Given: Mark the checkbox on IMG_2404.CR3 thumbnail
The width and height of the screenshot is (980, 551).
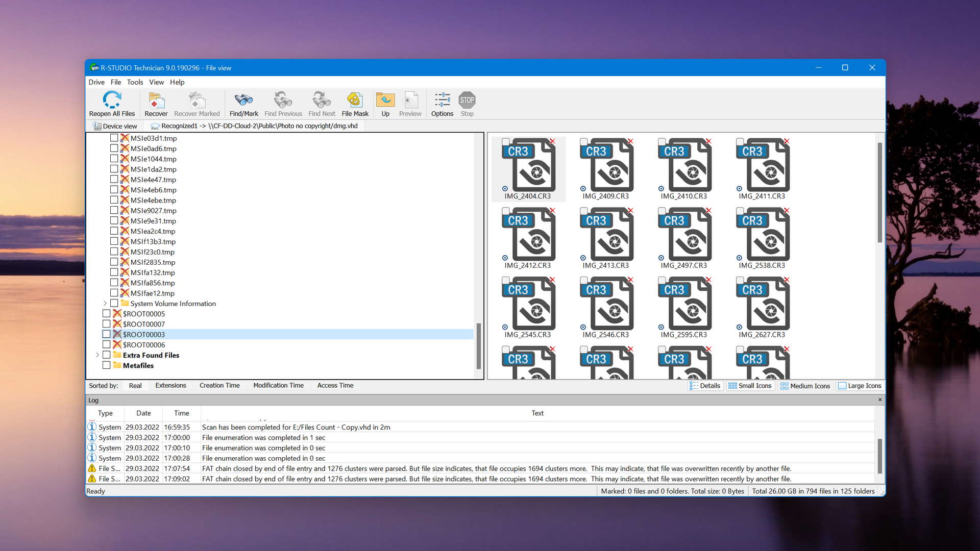Looking at the screenshot, I should pyautogui.click(x=505, y=142).
